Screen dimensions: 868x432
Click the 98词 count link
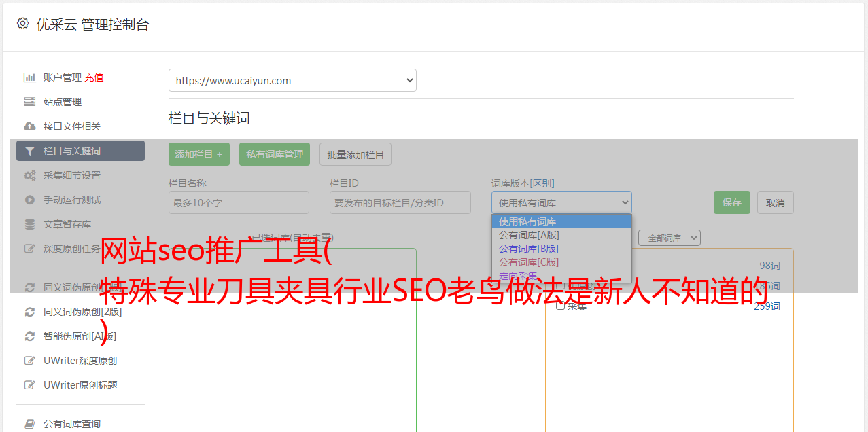coord(769,266)
